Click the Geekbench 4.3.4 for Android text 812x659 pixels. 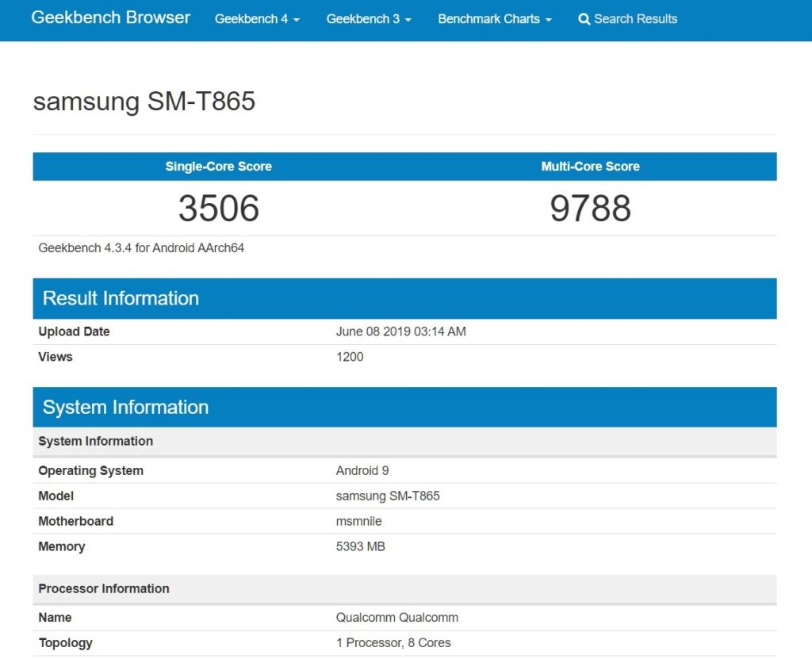141,248
